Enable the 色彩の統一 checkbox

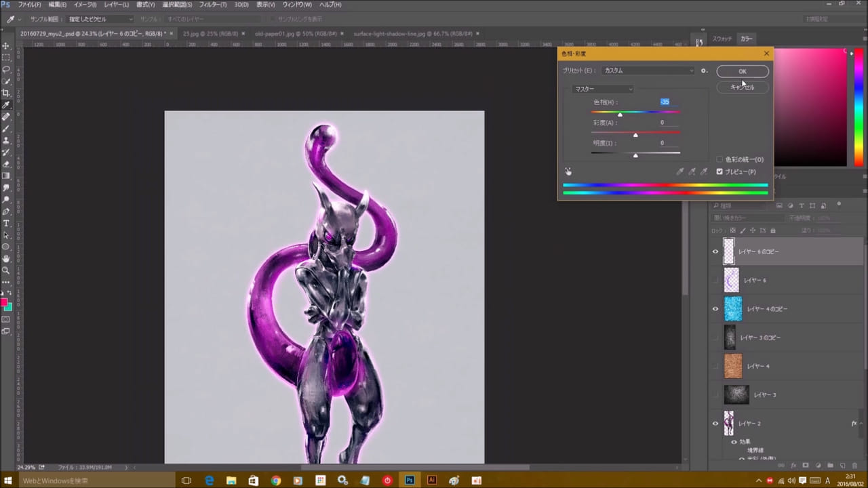coord(720,159)
